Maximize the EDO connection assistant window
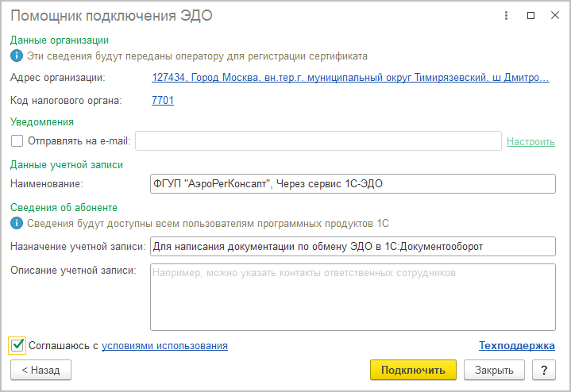Image resolution: width=571 pixels, height=392 pixels. tap(530, 16)
